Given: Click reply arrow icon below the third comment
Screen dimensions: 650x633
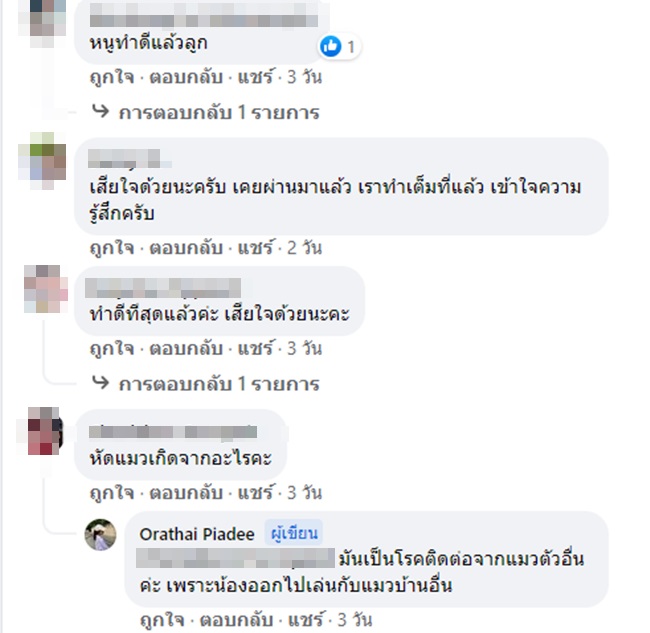Looking at the screenshot, I should 101,383.
